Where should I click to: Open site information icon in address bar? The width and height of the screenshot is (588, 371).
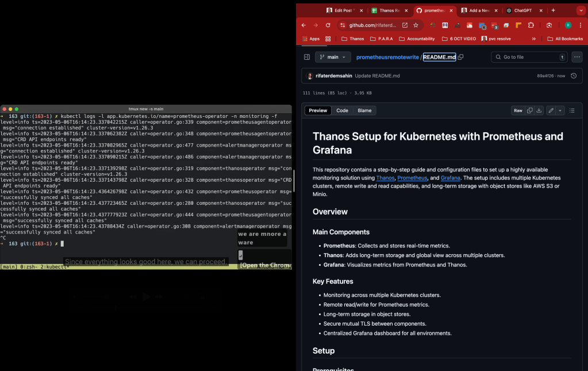342,25
